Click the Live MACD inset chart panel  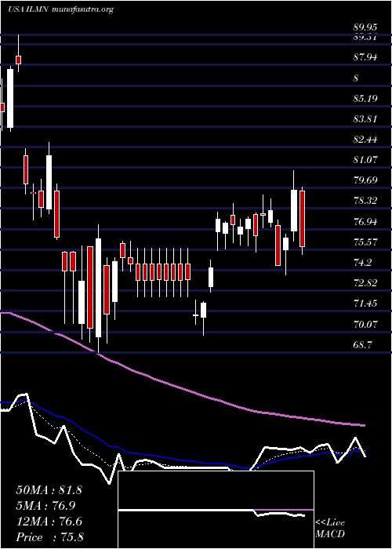tap(216, 510)
